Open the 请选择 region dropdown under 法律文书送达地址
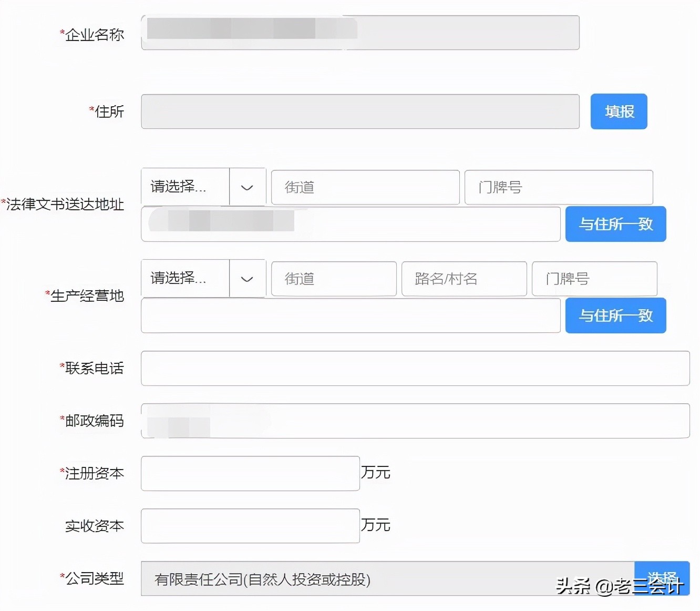The image size is (700, 611). point(185,187)
